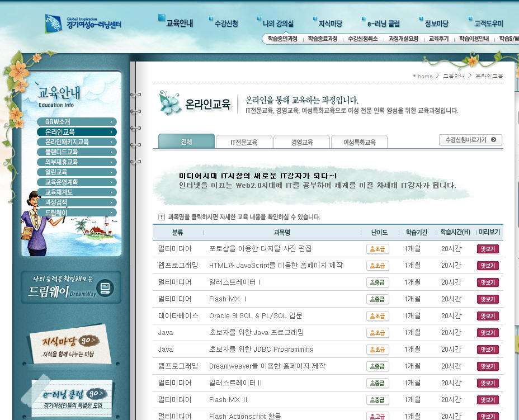
Task: Open the 지식마당 top menu
Action: 330,23
